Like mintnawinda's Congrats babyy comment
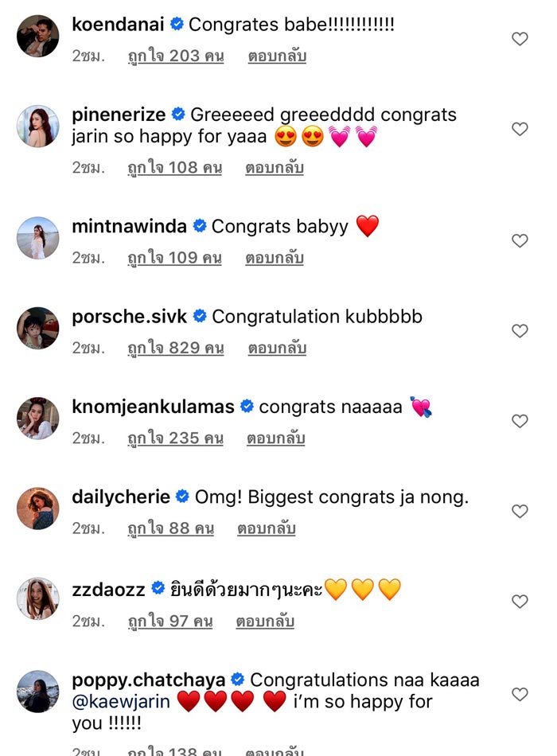 (x=520, y=240)
